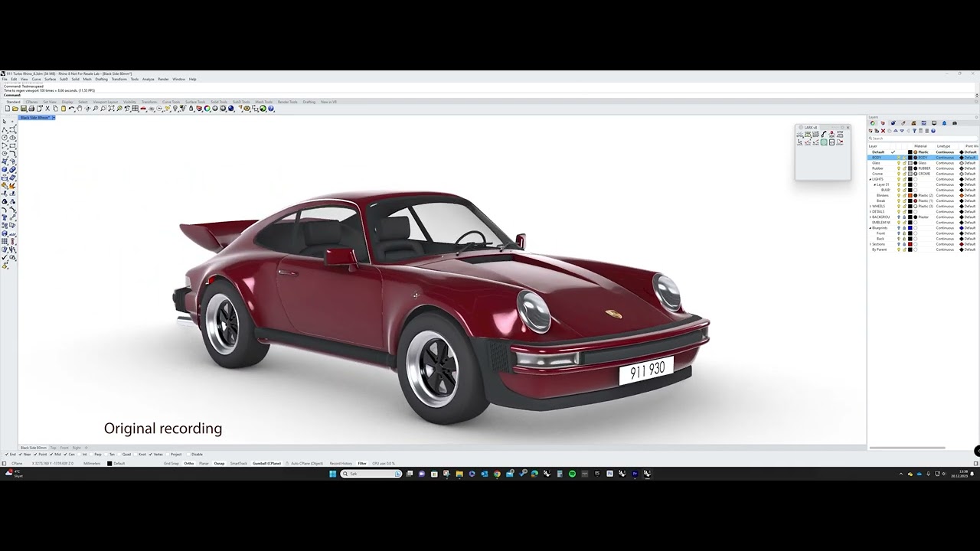Expand the WHEELS layer group
The image size is (980, 551).
coord(871,206)
